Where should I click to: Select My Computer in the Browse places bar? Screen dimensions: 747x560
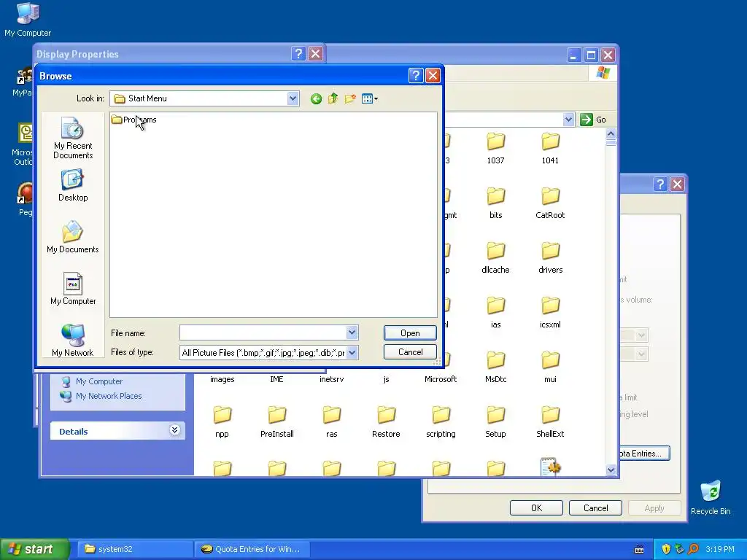tap(73, 289)
